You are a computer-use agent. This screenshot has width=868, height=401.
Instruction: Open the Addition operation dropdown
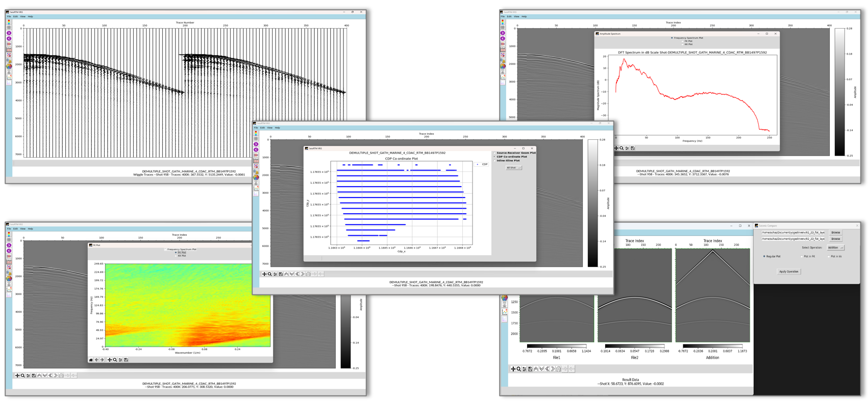click(835, 247)
